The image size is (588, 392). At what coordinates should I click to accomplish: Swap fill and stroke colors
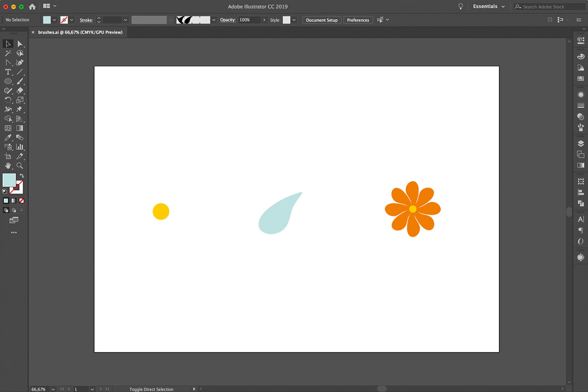coord(22,175)
